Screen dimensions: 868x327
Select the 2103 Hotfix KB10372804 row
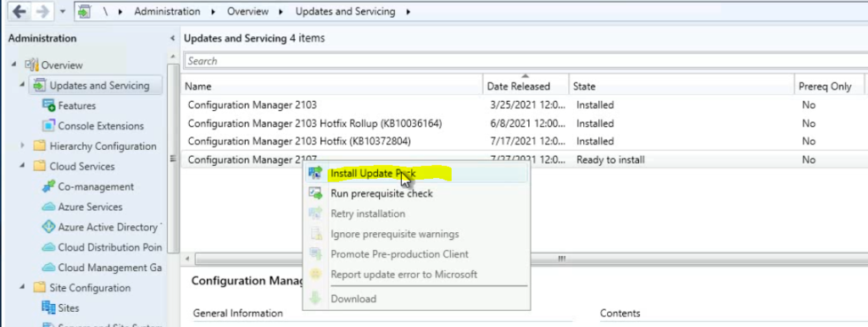pyautogui.click(x=523, y=141)
